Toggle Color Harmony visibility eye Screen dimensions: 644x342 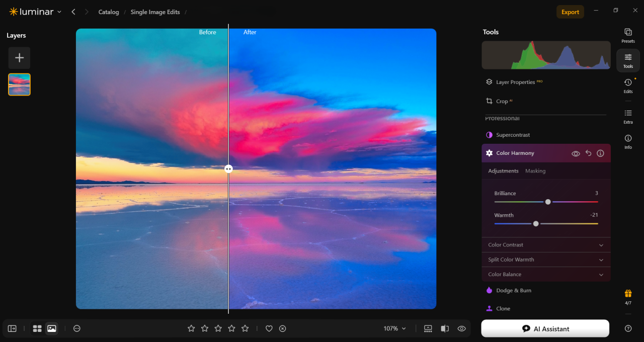pos(576,153)
